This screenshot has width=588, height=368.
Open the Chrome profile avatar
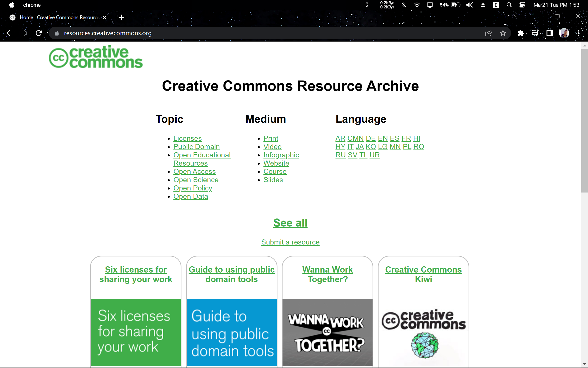[564, 33]
